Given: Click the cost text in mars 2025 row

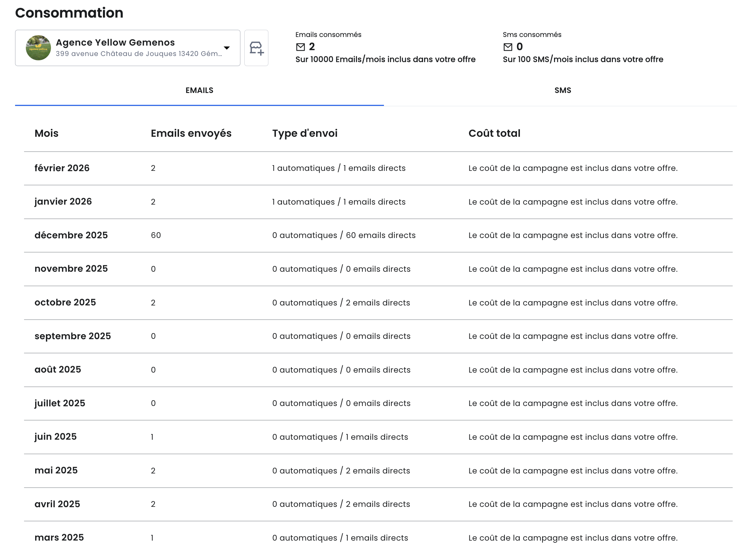Looking at the screenshot, I should click(573, 538).
